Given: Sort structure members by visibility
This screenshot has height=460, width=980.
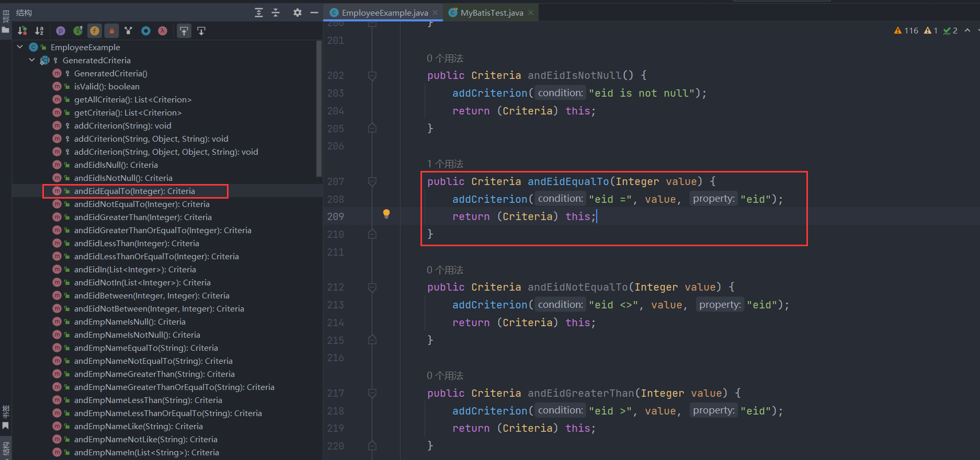Looking at the screenshot, I should pyautogui.click(x=22, y=31).
